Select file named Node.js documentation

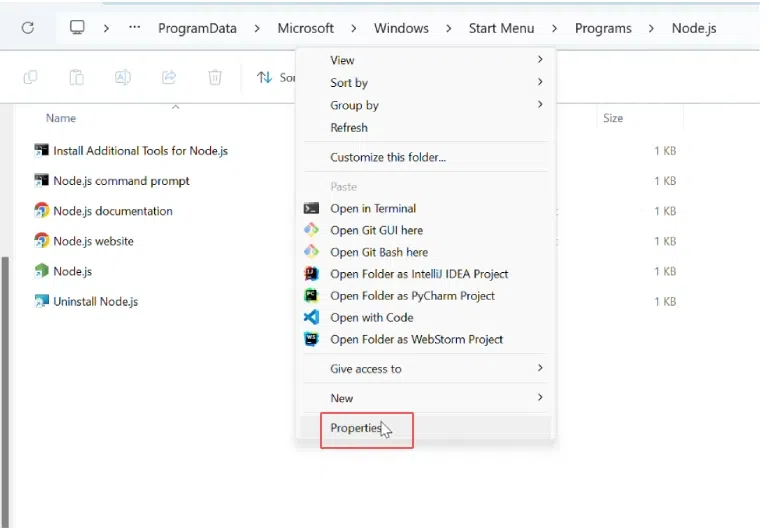[113, 211]
